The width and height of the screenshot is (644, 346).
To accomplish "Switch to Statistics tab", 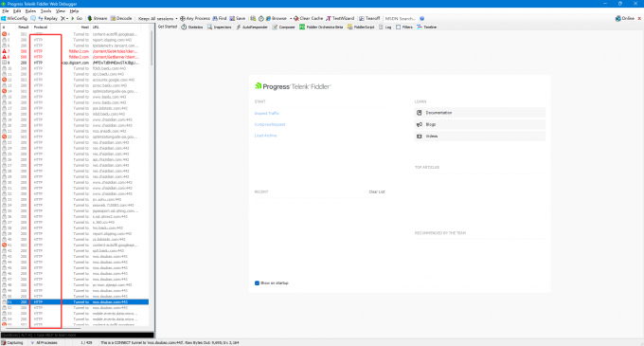I will [x=192, y=27].
